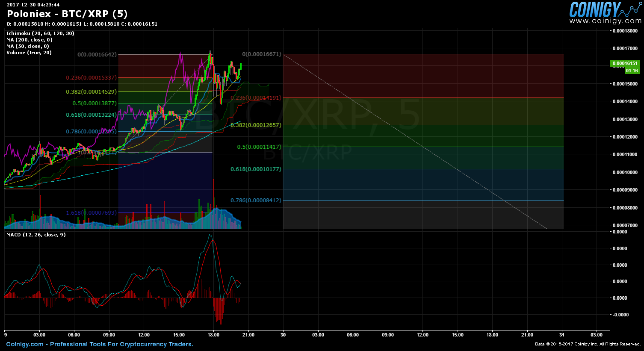644x351 pixels.
Task: Select the MACD (12, 26, close, 9) label
Action: coord(36,235)
